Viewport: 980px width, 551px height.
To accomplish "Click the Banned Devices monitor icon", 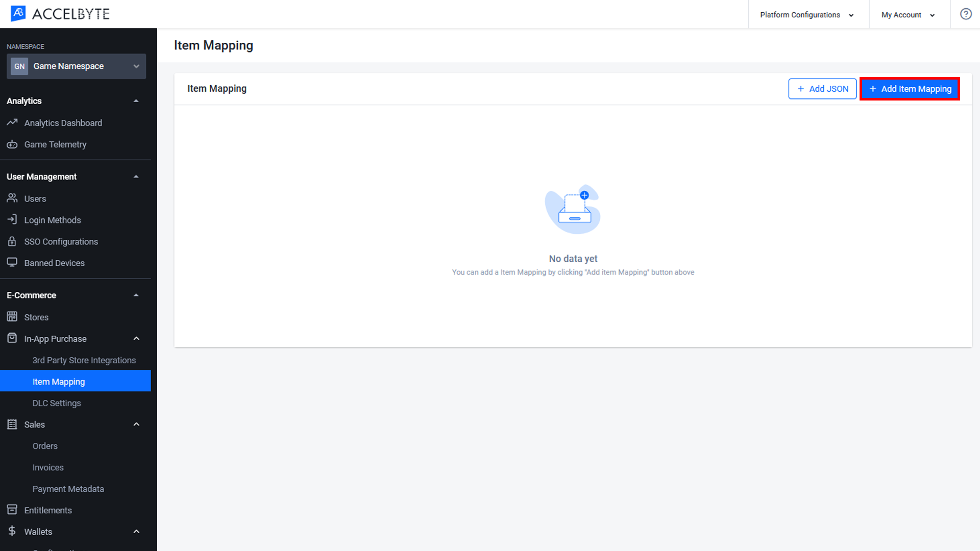I will coord(12,262).
